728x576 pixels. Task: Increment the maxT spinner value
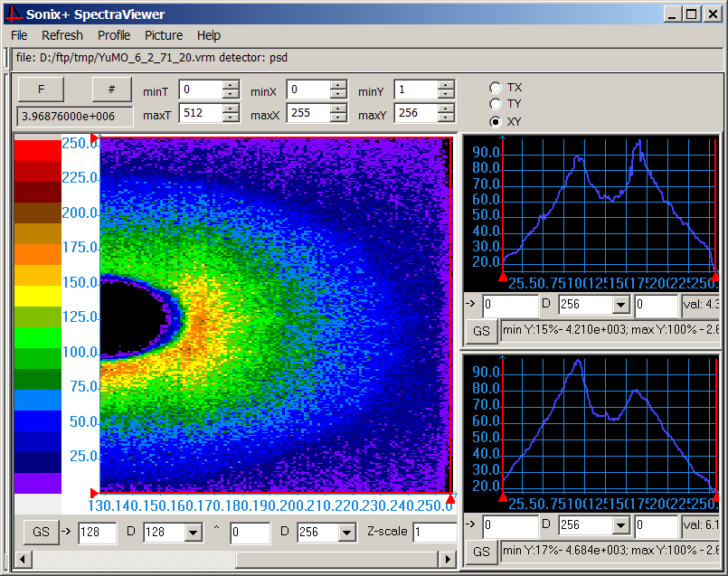pyautogui.click(x=231, y=110)
